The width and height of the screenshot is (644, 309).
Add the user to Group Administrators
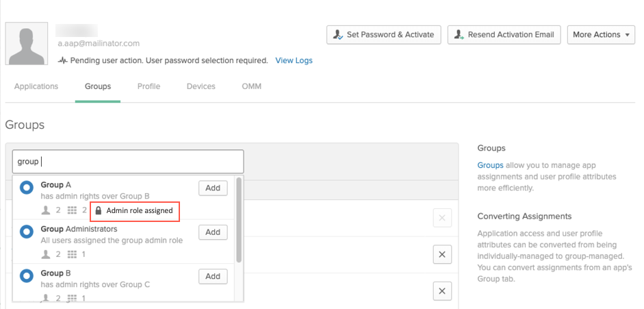point(213,232)
